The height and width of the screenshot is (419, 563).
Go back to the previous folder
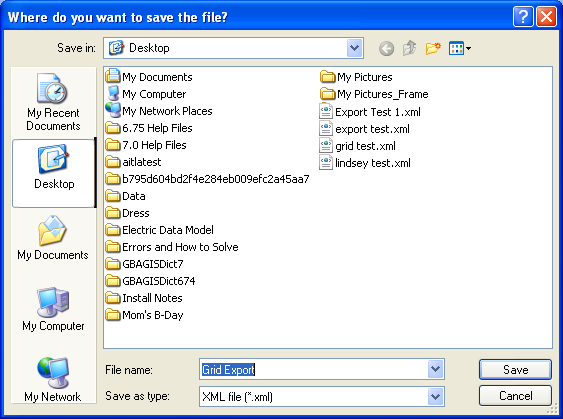[386, 48]
